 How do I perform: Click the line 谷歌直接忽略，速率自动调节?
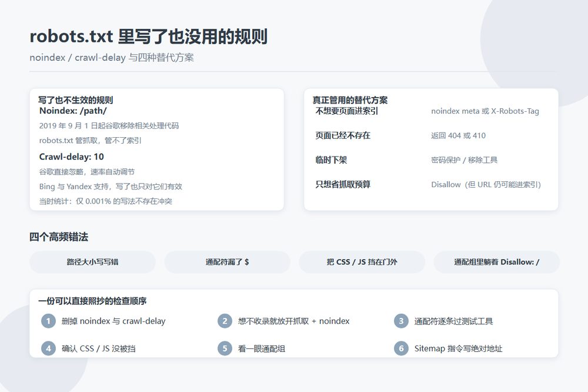[x=87, y=172]
